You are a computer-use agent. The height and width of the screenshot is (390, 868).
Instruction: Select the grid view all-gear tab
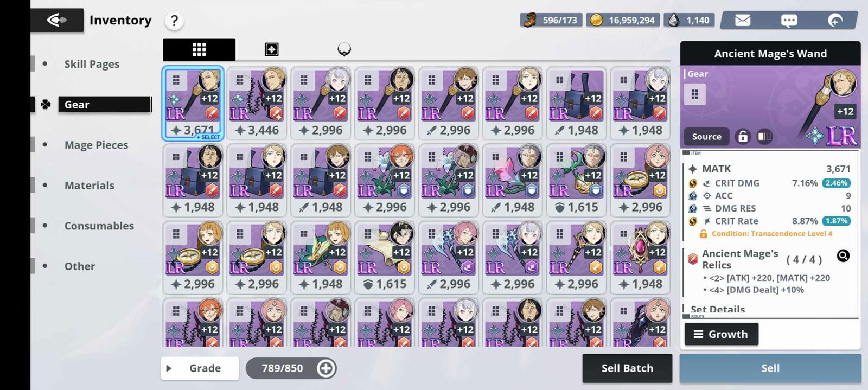(199, 49)
